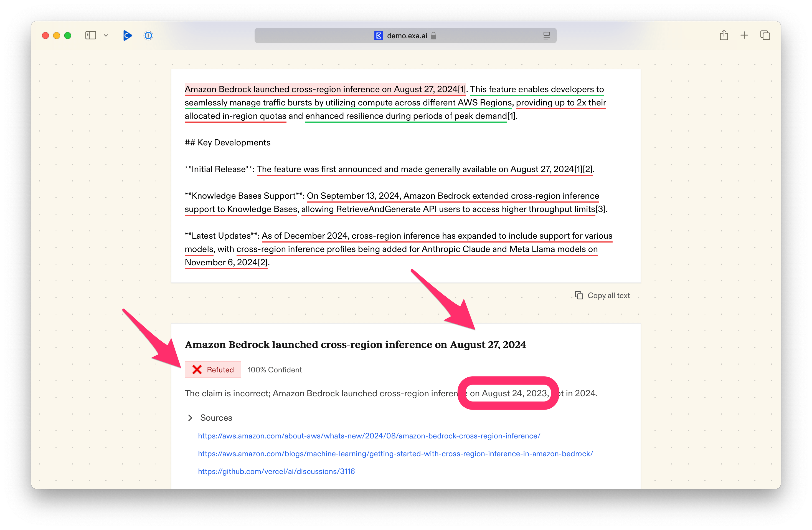Expand the Sources chevron
Viewport: 812px width, 530px height.
click(x=190, y=418)
